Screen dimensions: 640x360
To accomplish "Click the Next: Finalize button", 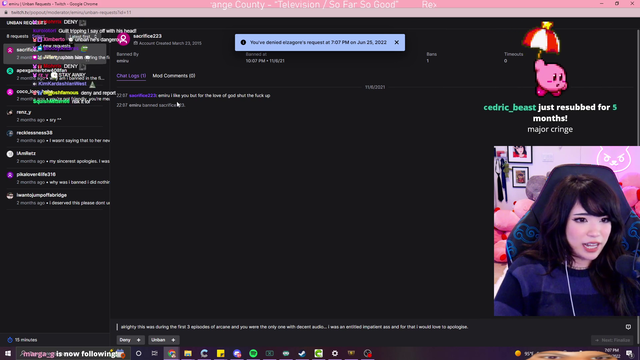I will coord(613,340).
